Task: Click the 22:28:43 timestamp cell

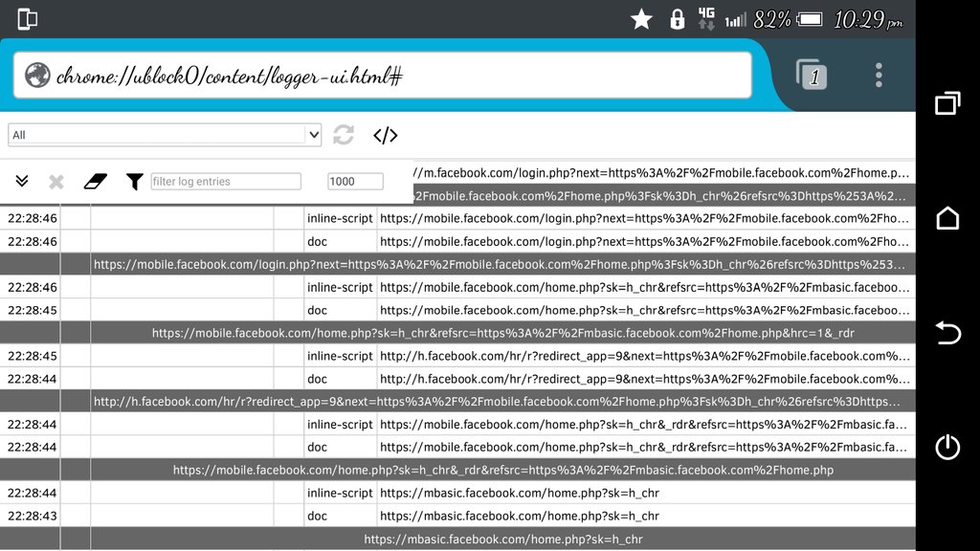Action: coord(32,516)
